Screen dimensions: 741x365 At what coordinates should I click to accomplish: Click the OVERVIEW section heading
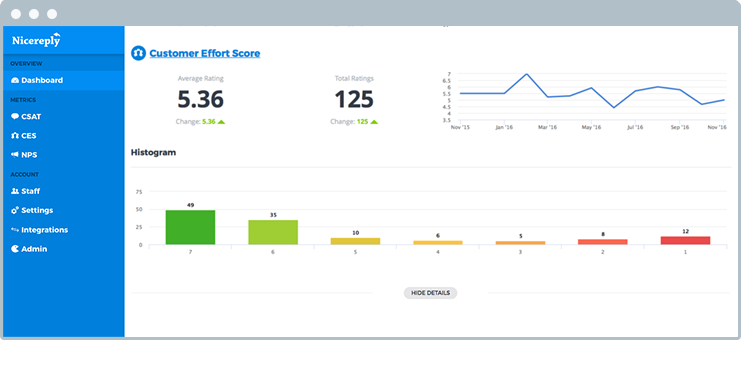[x=26, y=63]
